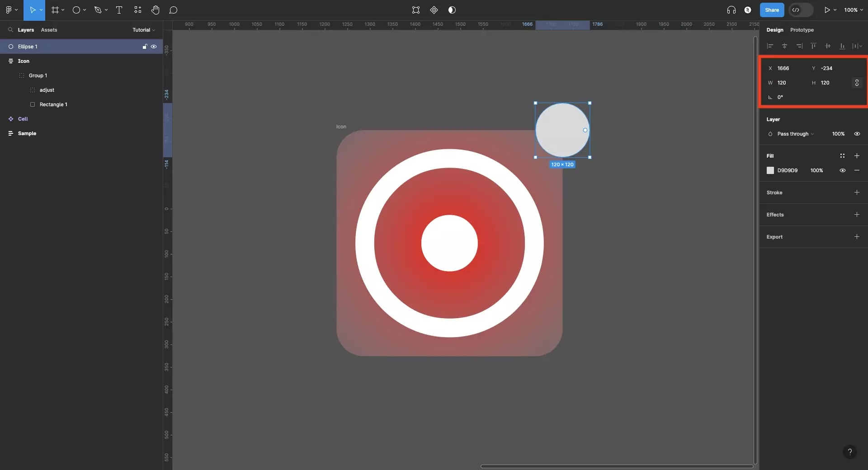Viewport: 868px width, 470px height.
Task: Open fill styles grid icon
Action: (842, 156)
